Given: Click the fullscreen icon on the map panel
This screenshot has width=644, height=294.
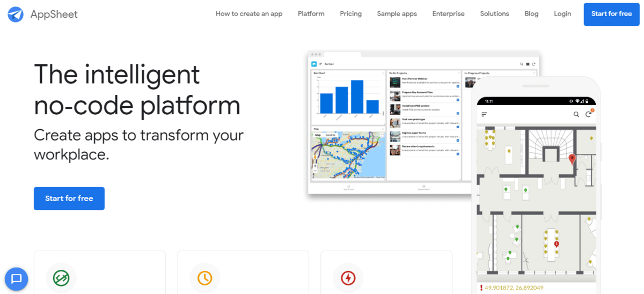Looking at the screenshot, I should pos(382,136).
